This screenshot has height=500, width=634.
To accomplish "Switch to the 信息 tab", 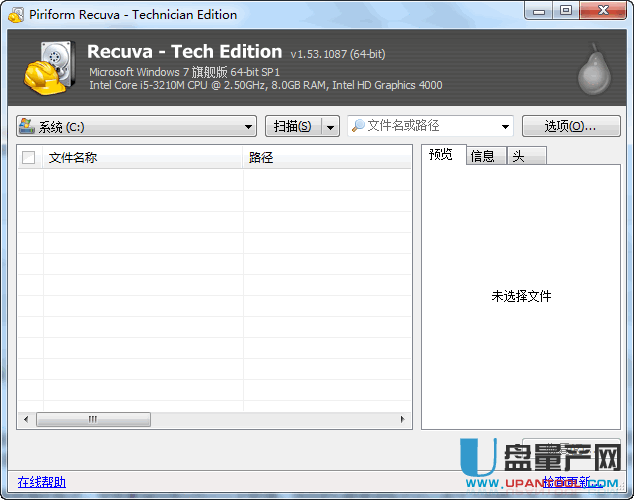I will coord(483,156).
